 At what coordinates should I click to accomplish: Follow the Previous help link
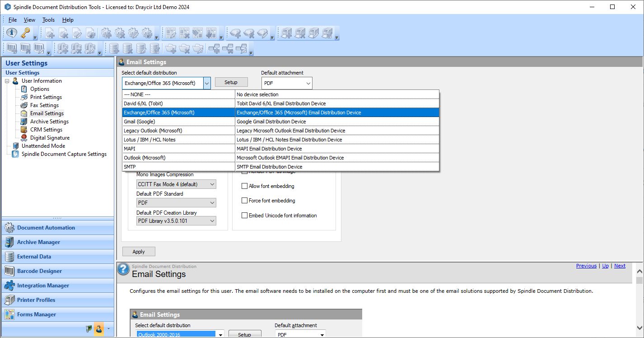pos(586,266)
